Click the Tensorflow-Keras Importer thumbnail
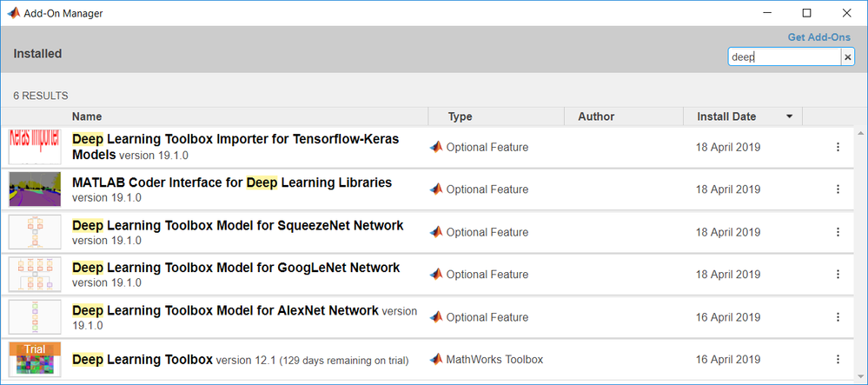 [35, 147]
